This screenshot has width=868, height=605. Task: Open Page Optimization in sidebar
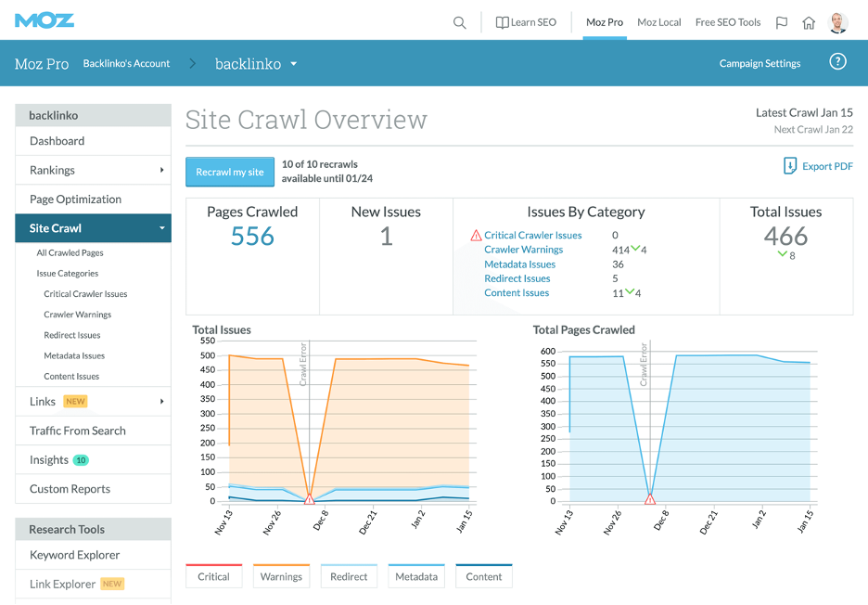[93, 200]
